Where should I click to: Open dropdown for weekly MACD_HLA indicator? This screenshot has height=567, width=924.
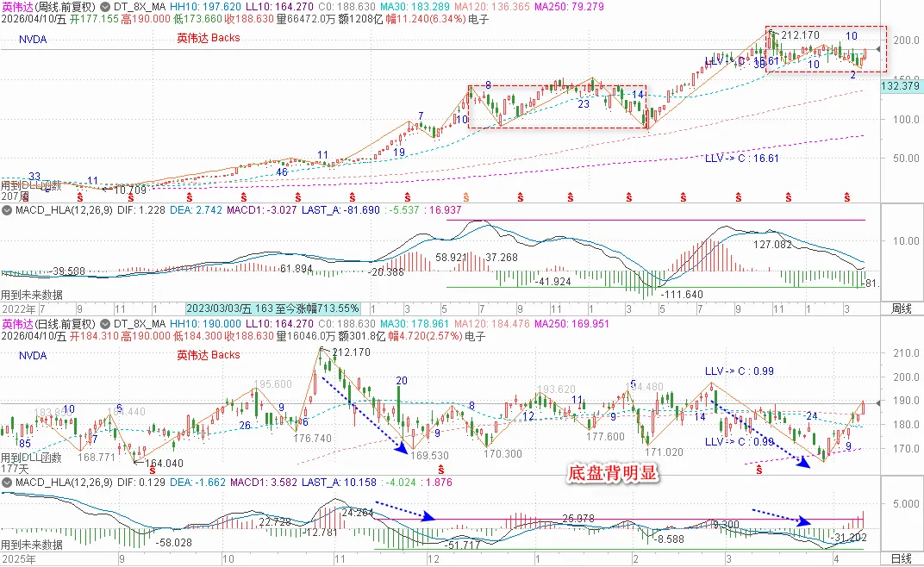7,210
